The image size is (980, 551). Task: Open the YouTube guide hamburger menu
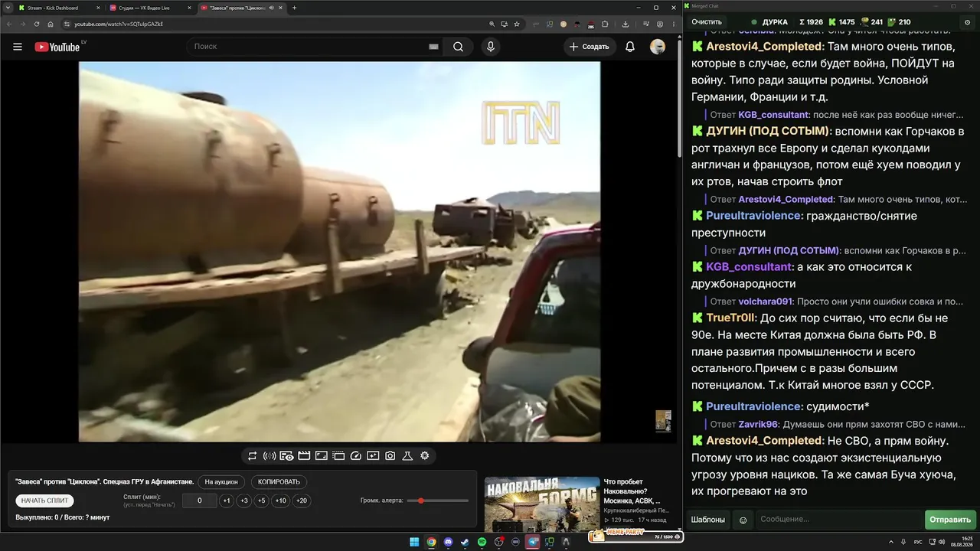[x=18, y=47]
